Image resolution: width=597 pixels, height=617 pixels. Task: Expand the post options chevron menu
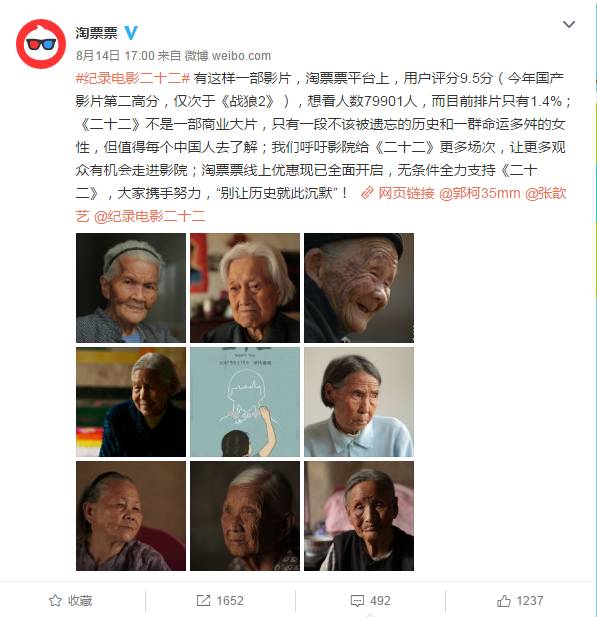point(569,24)
